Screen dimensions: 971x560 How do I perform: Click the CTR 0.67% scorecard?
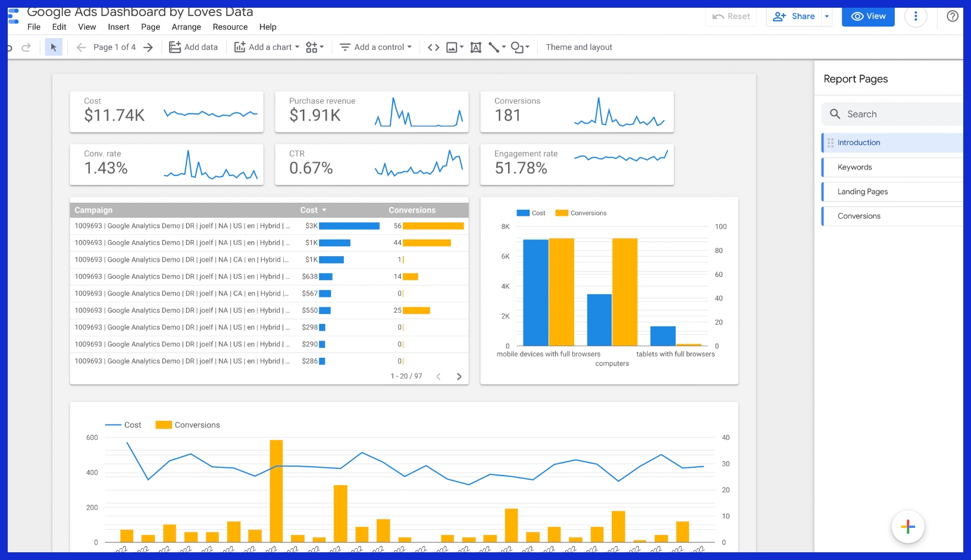[x=372, y=165]
